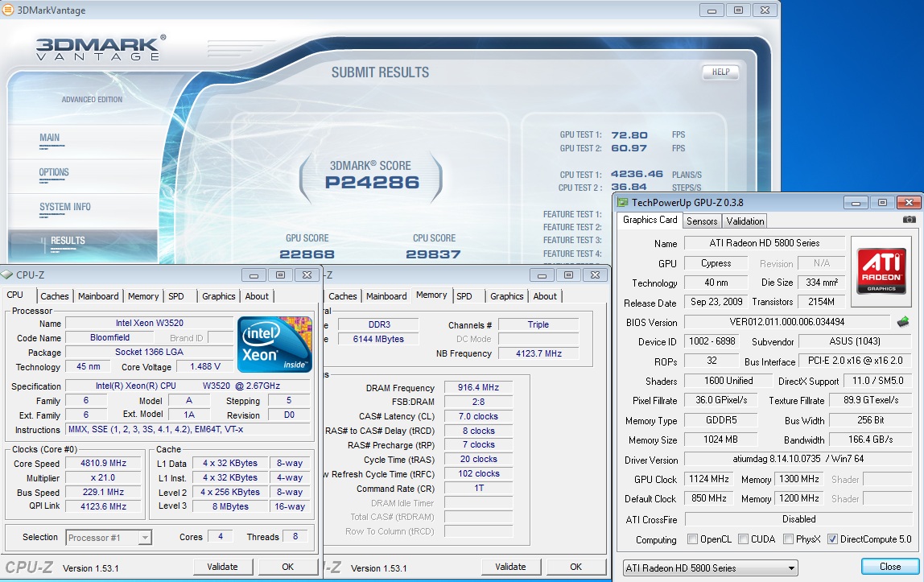Enable the OpenCL checkbox in GPU-Z
This screenshot has height=582, width=924.
point(693,539)
